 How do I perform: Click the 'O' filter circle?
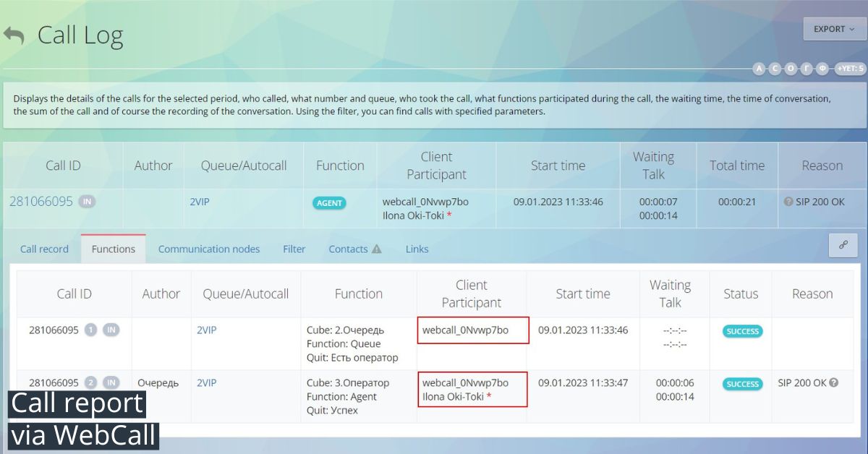[791, 69]
